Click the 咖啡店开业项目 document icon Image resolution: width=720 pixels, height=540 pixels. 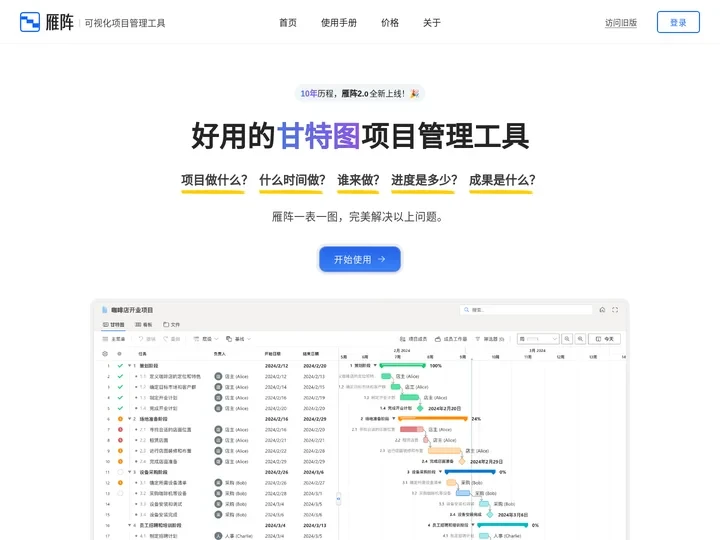pyautogui.click(x=105, y=310)
